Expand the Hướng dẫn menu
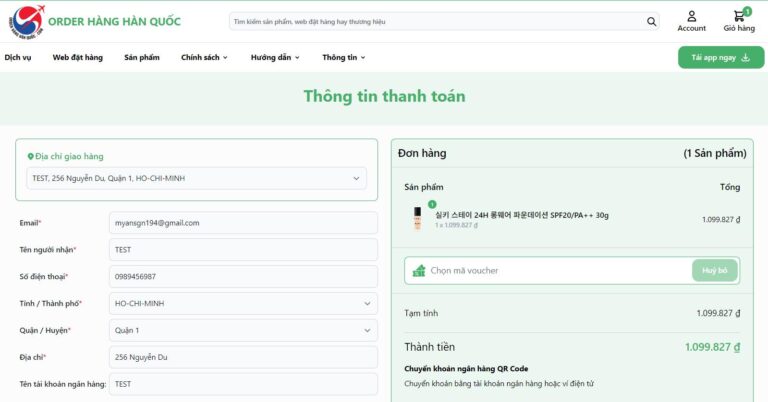The image size is (768, 402). (275, 57)
